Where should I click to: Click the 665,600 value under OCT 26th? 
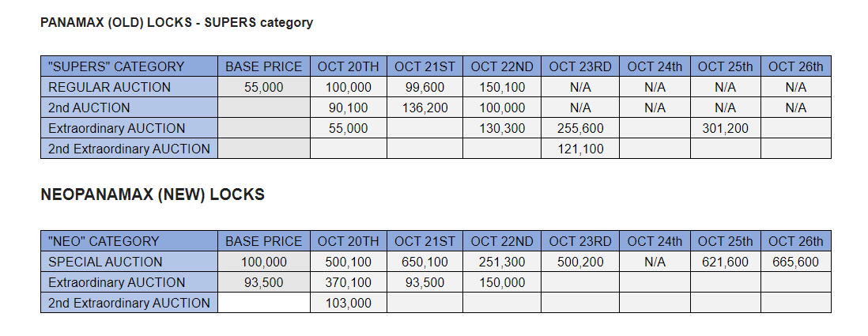[x=795, y=262]
